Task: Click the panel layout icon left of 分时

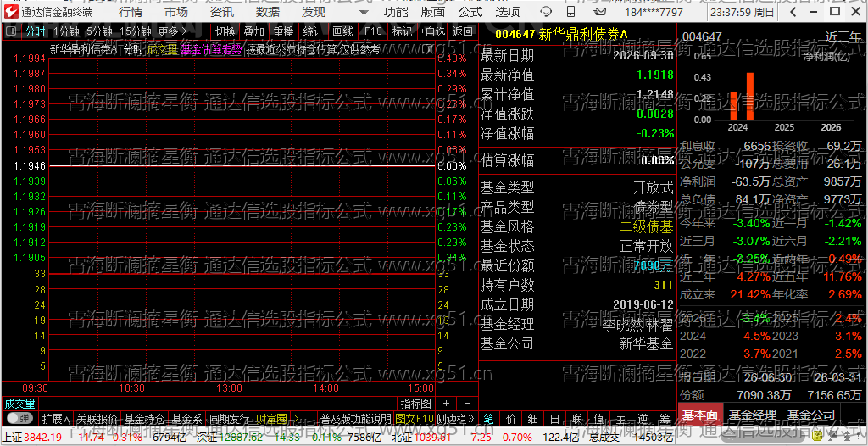Action: click(x=11, y=31)
